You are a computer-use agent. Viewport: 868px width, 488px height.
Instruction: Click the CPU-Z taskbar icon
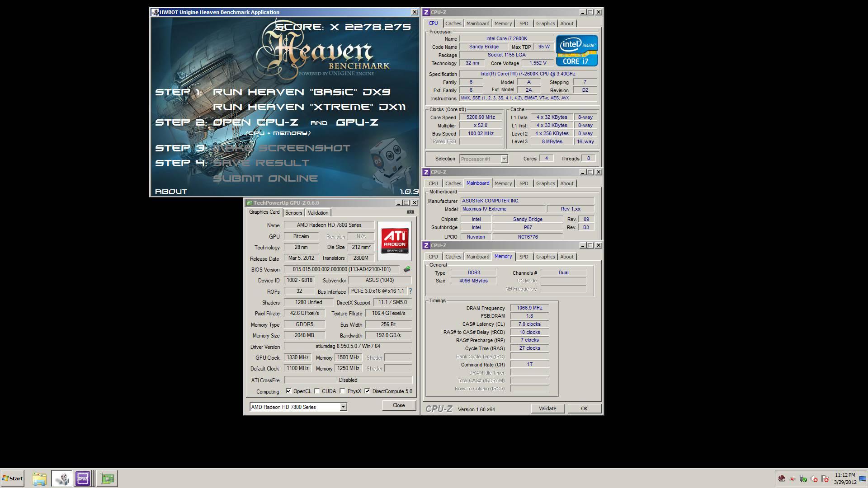click(83, 479)
